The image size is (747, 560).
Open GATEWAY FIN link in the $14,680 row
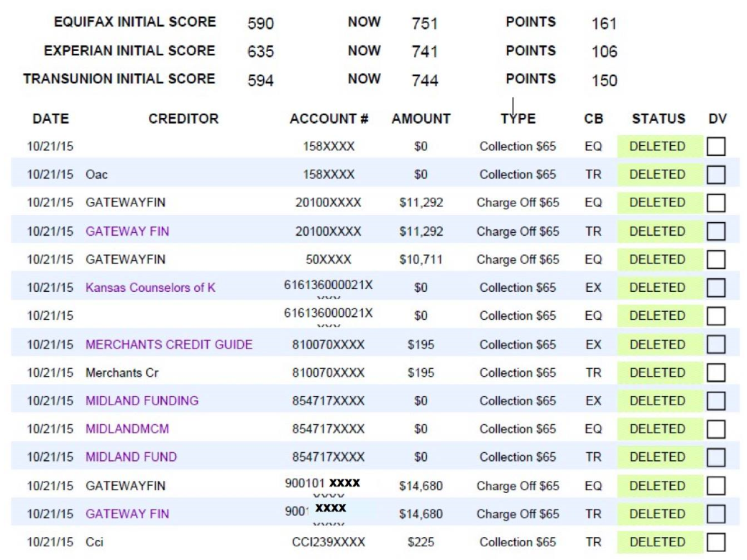(x=127, y=514)
